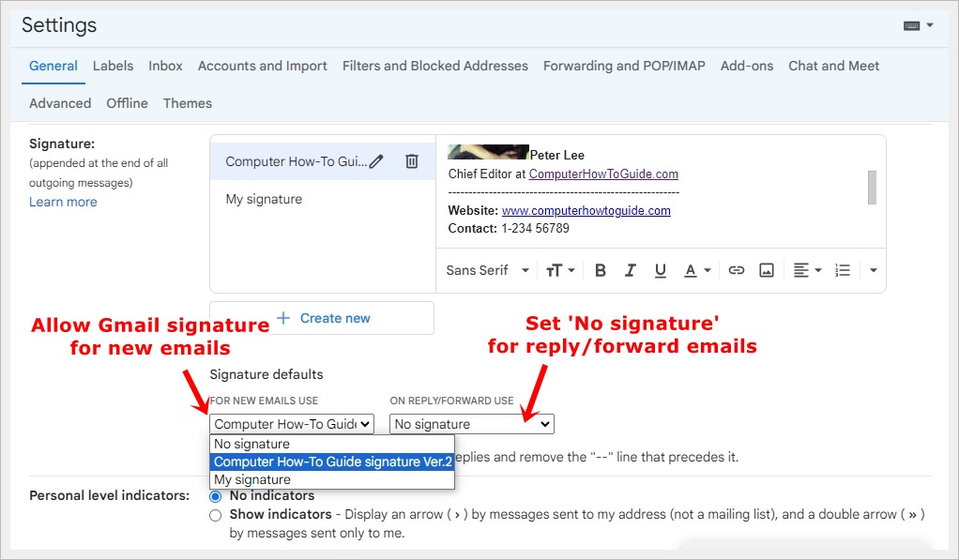Open the text size dropdown
Image resolution: width=959 pixels, height=560 pixels.
click(x=558, y=269)
